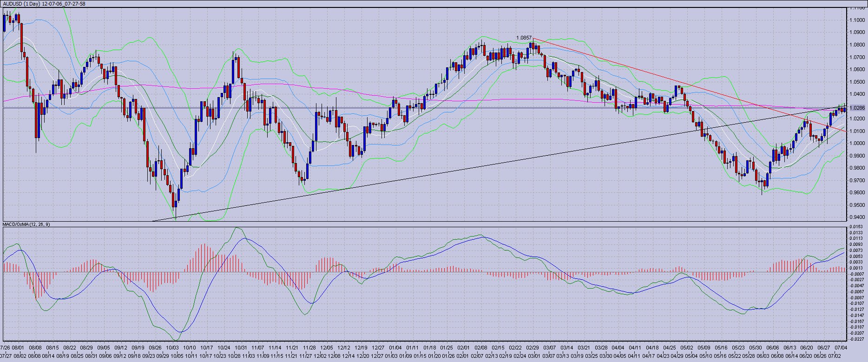Click the 10/31 date label
This screenshot has width=868, height=362.
tap(241, 348)
